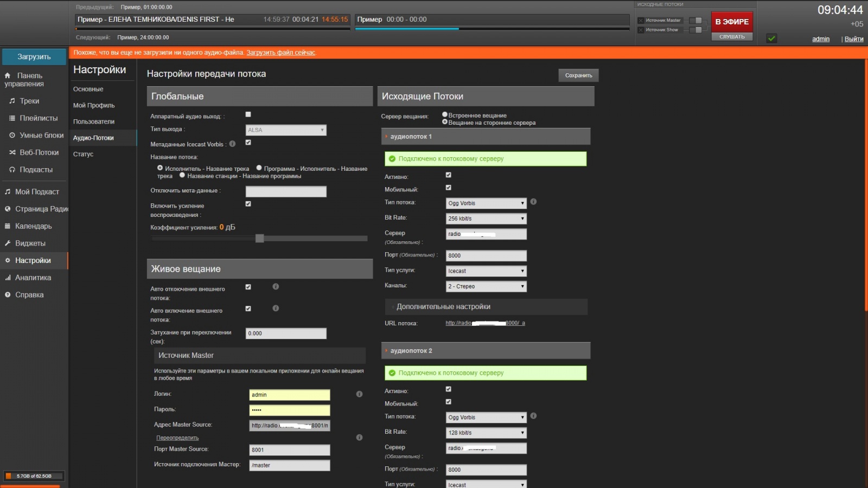Click the Коэффициент усиления slider handle
The image size is (868, 488).
[x=260, y=238]
